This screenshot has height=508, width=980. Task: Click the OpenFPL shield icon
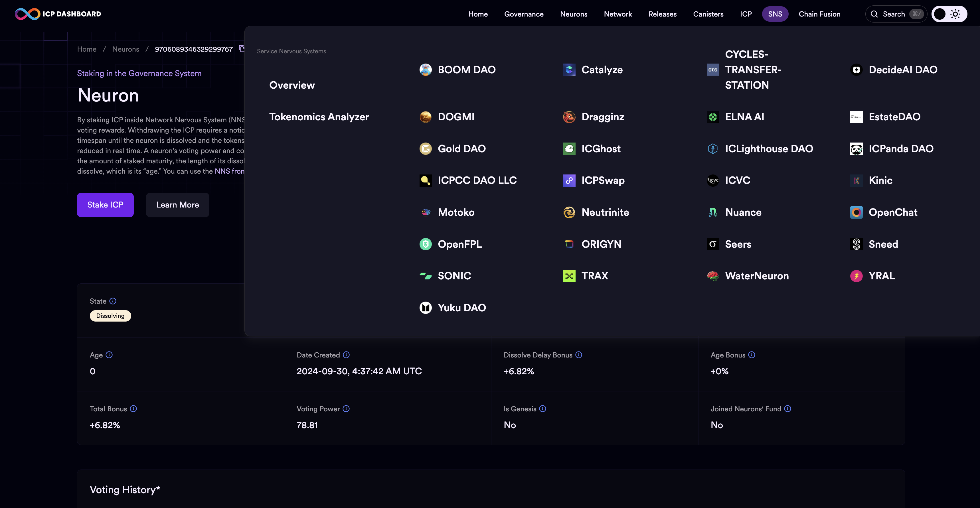pyautogui.click(x=425, y=244)
